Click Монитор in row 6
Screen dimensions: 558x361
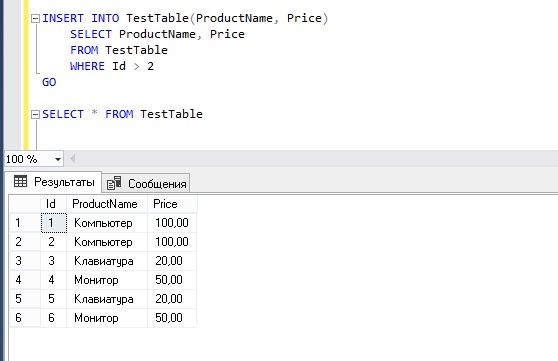coord(107,318)
